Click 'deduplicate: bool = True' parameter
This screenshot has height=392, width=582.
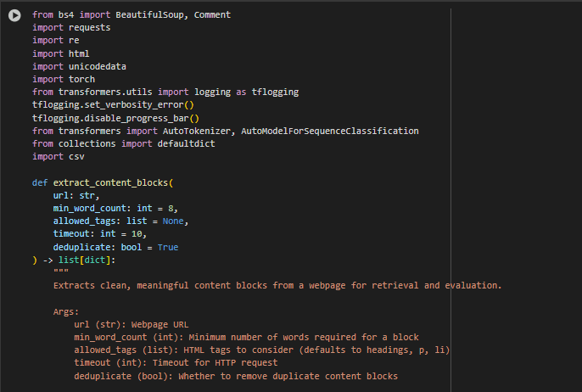[x=115, y=247]
